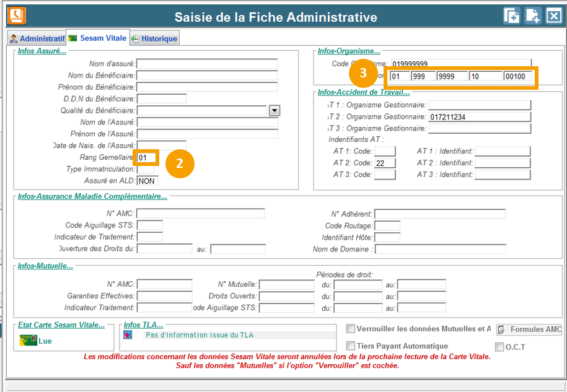Viewport: 567px width, 392px height.
Task: Click AT 2 Organisme Gestionnaire field 017211234
Action: (x=480, y=116)
